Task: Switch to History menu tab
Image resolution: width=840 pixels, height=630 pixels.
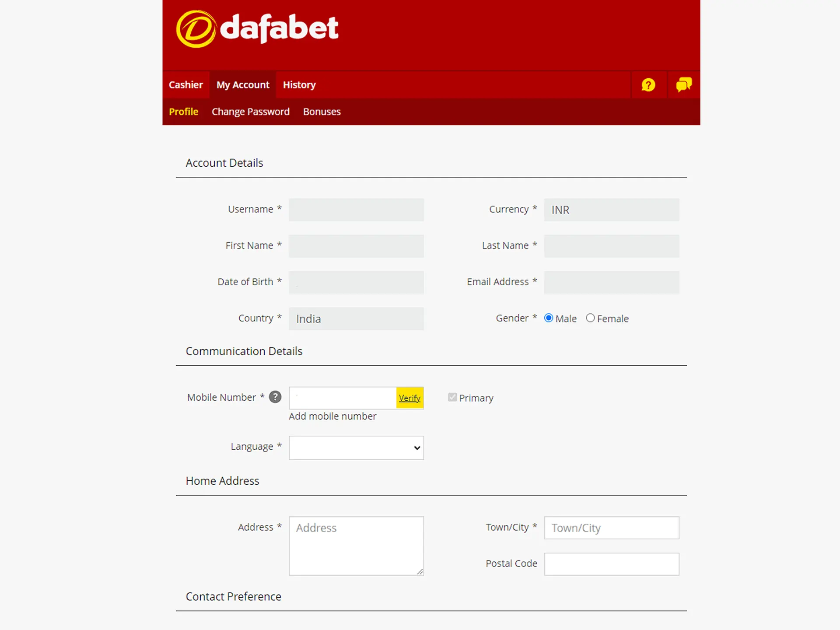Action: 299,85
